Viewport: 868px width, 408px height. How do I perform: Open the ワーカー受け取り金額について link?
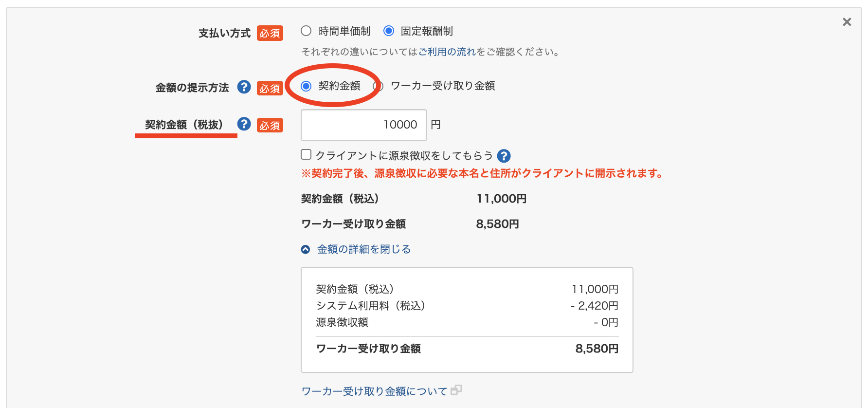[x=374, y=391]
